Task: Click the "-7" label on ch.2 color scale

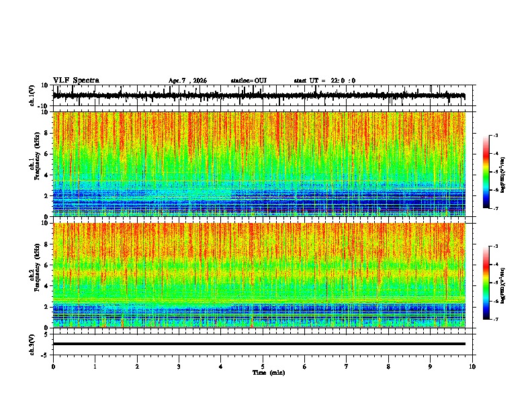Action: [495, 320]
